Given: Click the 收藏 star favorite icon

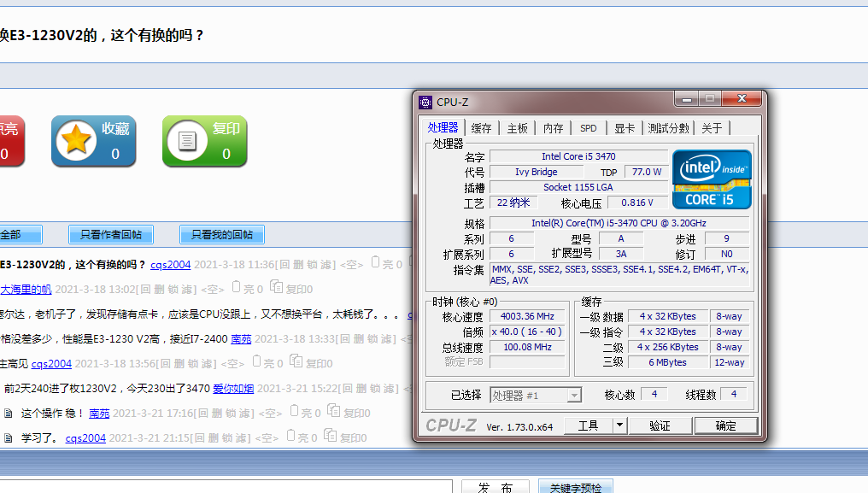Looking at the screenshot, I should (x=76, y=140).
